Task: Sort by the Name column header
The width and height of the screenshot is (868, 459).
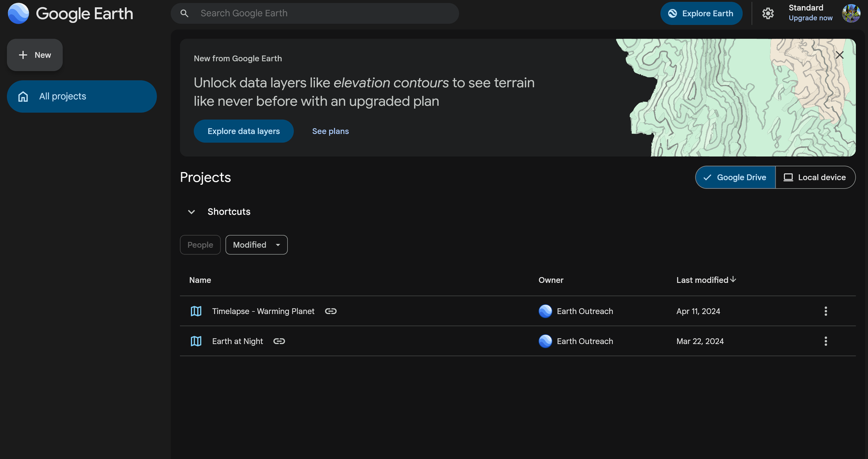Action: (200, 280)
